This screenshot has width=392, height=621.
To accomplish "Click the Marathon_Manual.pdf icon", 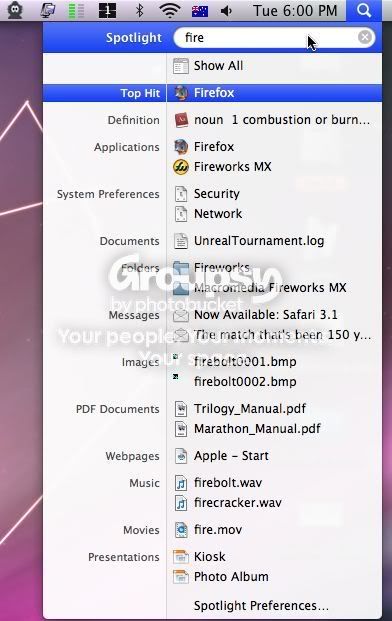I will pyautogui.click(x=181, y=429).
